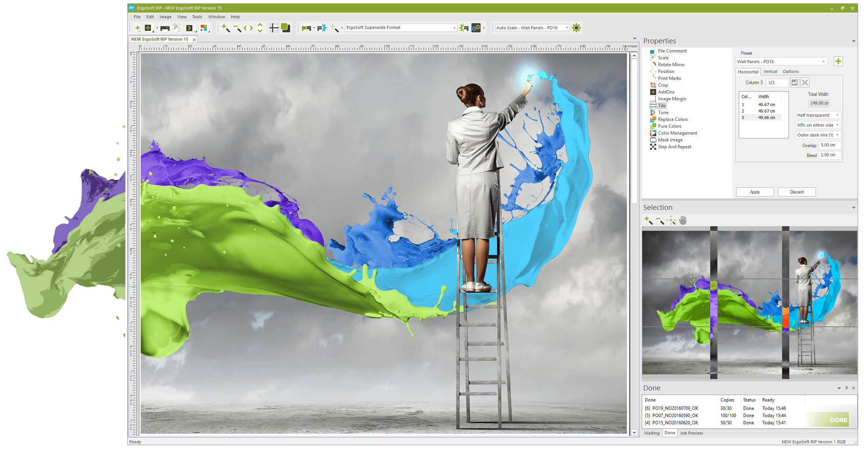
Task: Open the Color Management properties item
Action: tap(678, 133)
